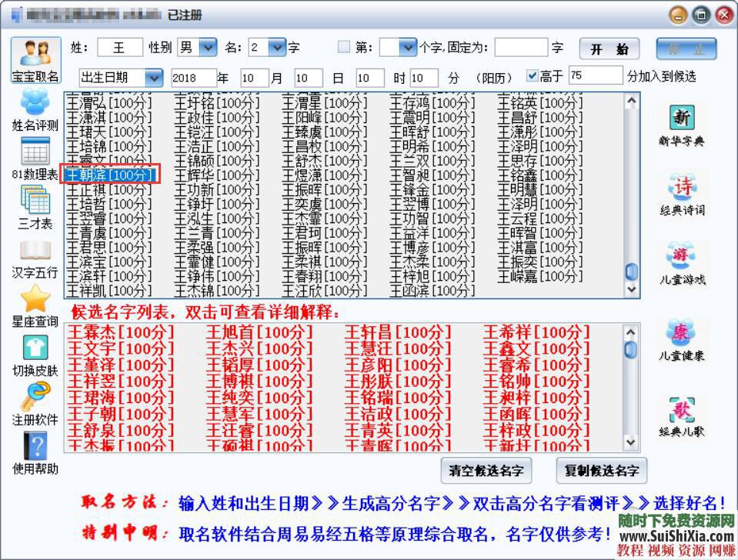Enable the 高于75分 score filter checkbox
The width and height of the screenshot is (738, 560).
pyautogui.click(x=532, y=75)
